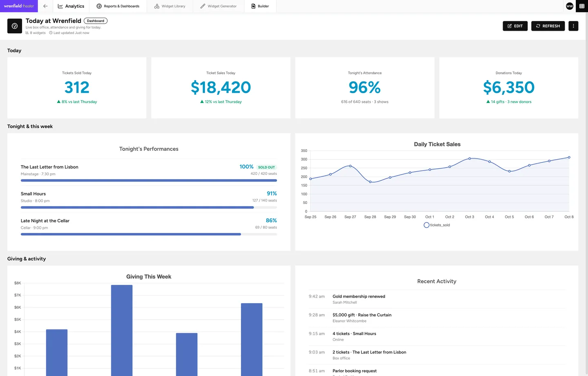Click the Dashboard badge label
The width and height of the screenshot is (588, 376).
96,21
